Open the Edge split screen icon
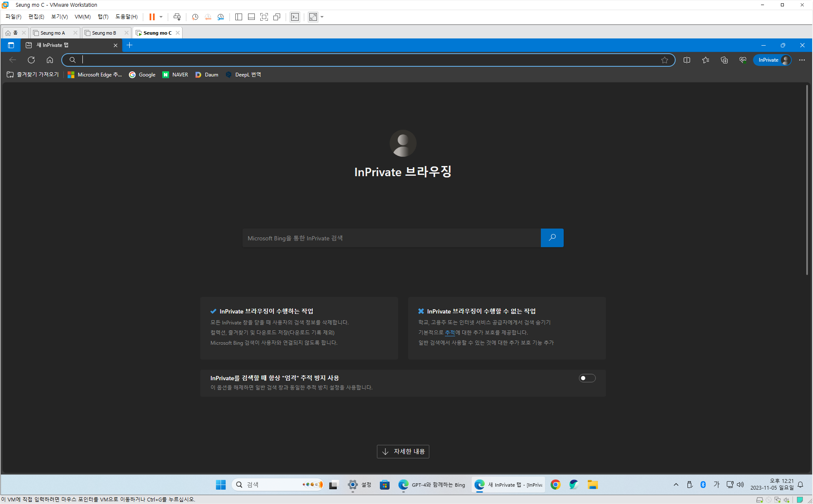 click(x=687, y=60)
